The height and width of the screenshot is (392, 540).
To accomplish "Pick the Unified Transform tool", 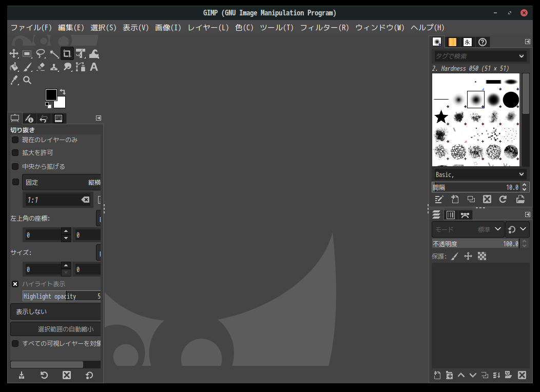I will (81, 54).
